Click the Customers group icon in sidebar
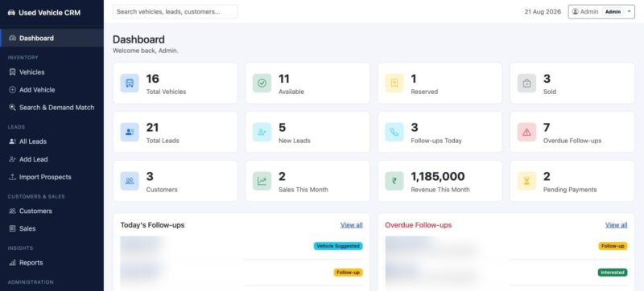The width and height of the screenshot is (644, 291). coord(12,211)
